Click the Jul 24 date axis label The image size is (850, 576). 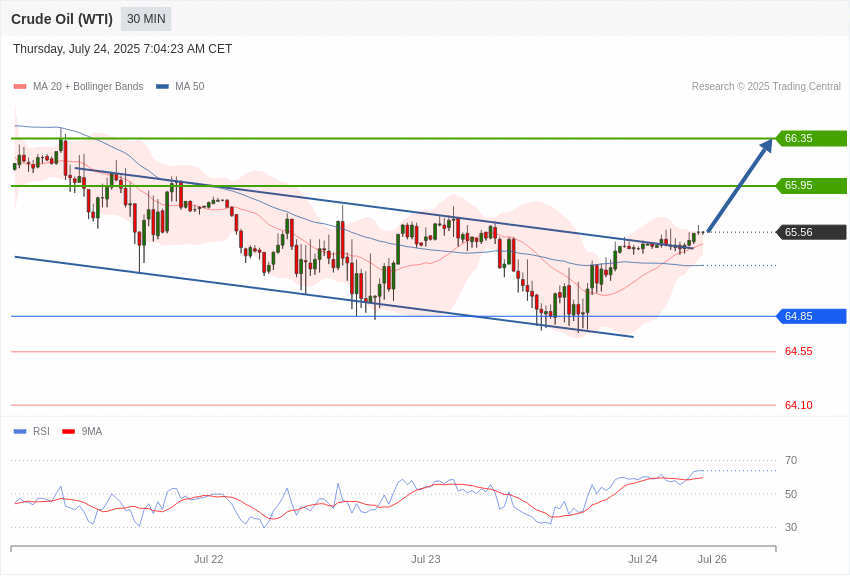pos(643,559)
